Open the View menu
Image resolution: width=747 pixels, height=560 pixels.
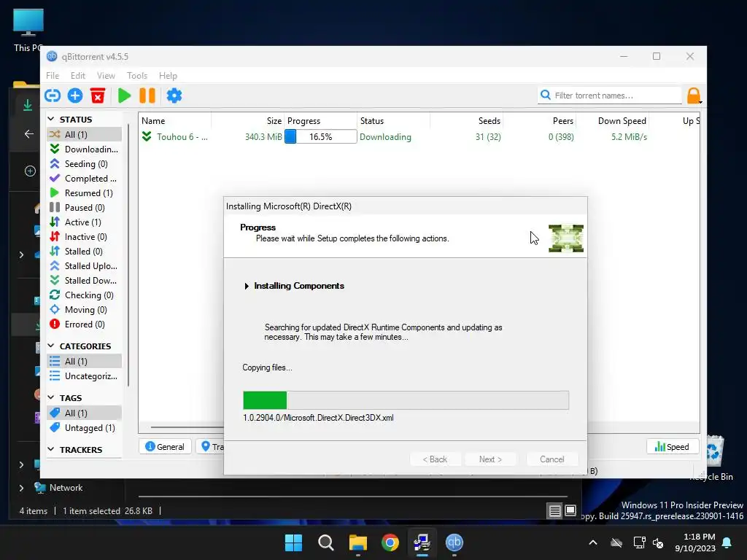click(x=106, y=75)
